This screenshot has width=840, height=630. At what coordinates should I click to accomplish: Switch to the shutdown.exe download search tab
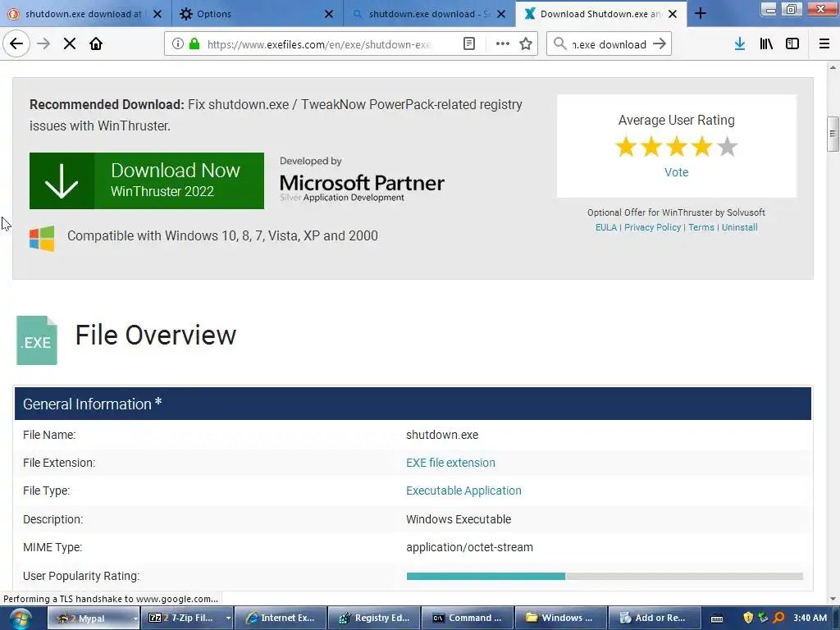point(429,14)
